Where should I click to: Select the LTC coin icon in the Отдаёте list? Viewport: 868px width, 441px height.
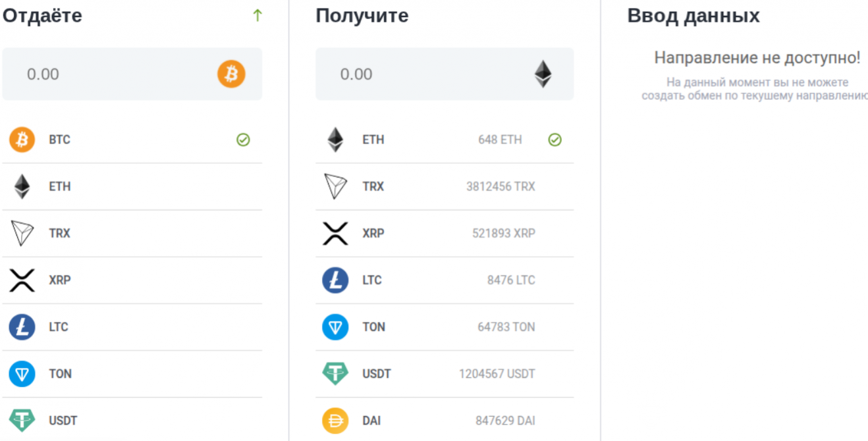coord(22,326)
